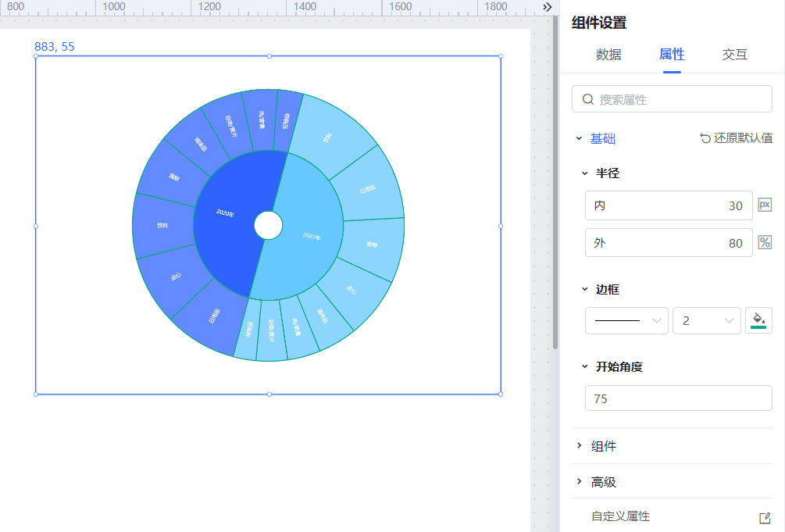Click the top-middle selection handle of chart
The height and width of the screenshot is (532, 785).
269,56
